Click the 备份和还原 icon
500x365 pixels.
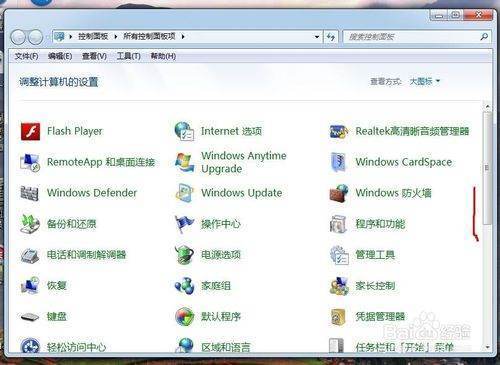[30, 224]
